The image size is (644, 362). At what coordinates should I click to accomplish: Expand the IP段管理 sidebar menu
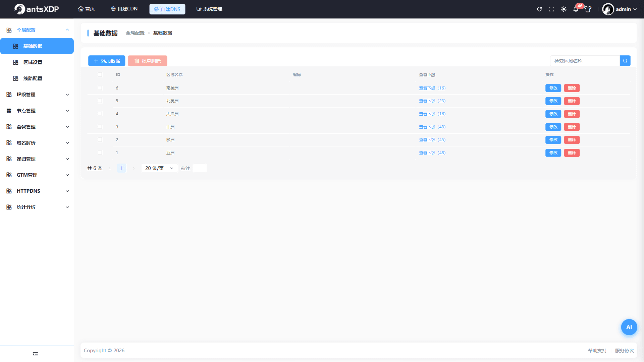pyautogui.click(x=37, y=95)
